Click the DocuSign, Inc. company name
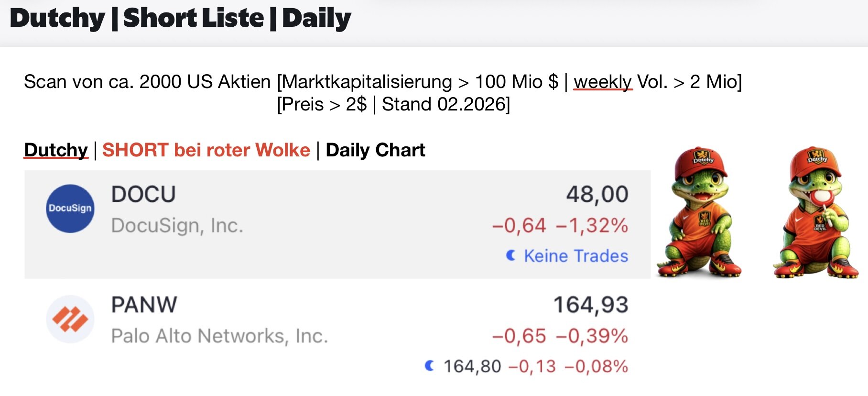Image resolution: width=868 pixels, height=396 pixels. pyautogui.click(x=177, y=225)
